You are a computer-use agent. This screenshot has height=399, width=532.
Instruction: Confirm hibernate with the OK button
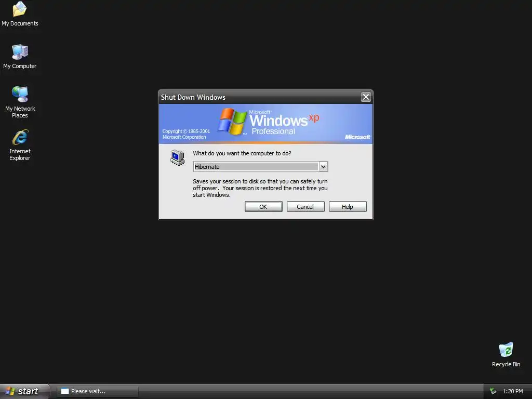(263, 207)
